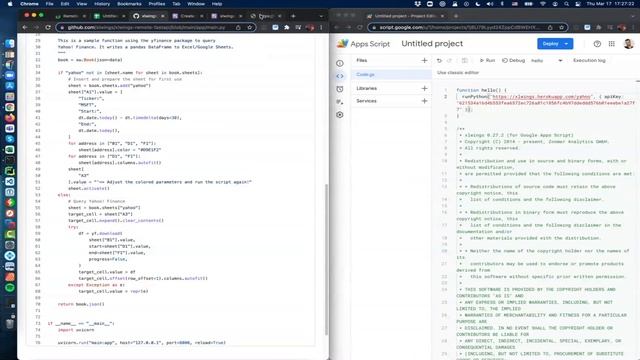Open the Google apps grid icon

tap(611, 44)
